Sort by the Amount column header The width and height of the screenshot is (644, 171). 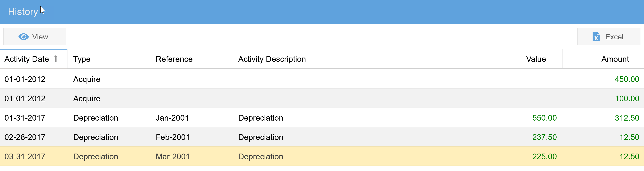615,59
